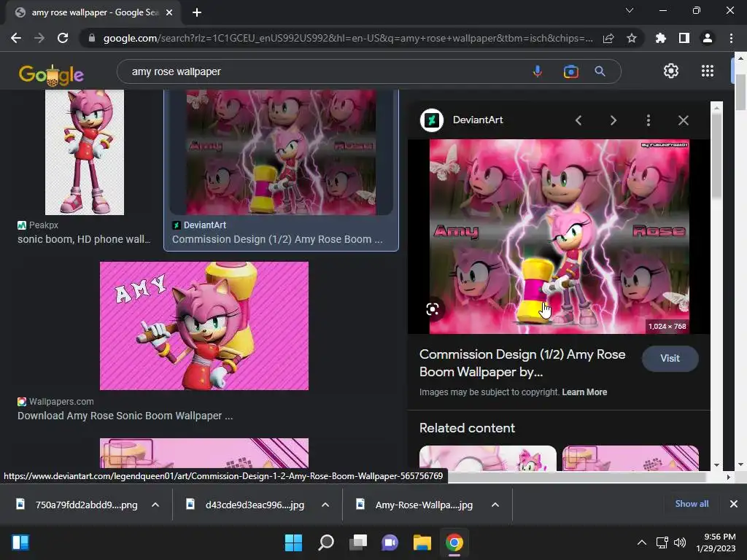Image resolution: width=747 pixels, height=560 pixels.
Task: Open preview panel more options menu
Action: coord(648,120)
